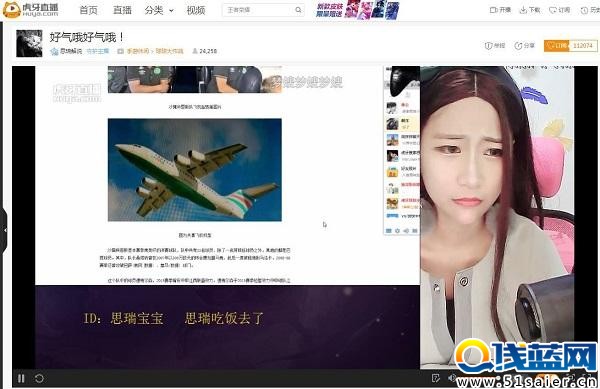Expand the left sidebar handle

coord(3,230)
